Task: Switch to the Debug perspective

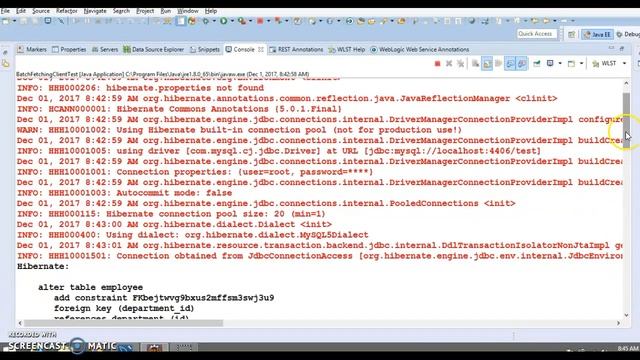Action: pos(628,35)
